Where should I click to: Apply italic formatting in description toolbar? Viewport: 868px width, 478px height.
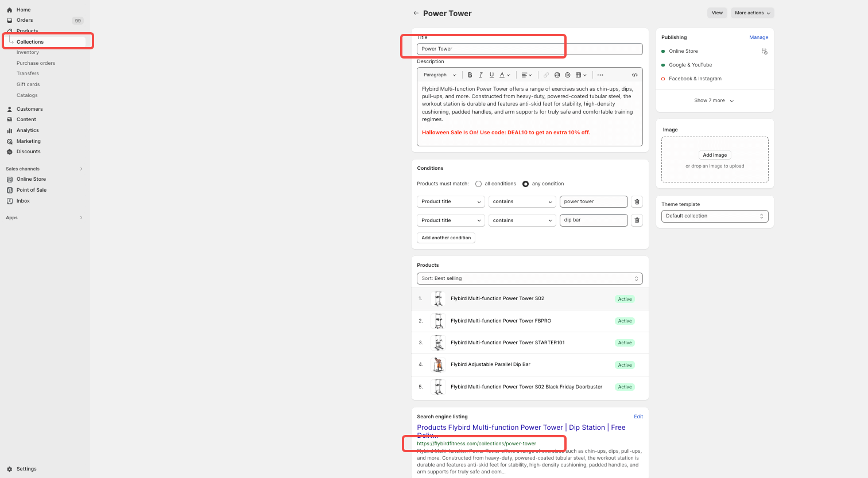click(x=480, y=75)
